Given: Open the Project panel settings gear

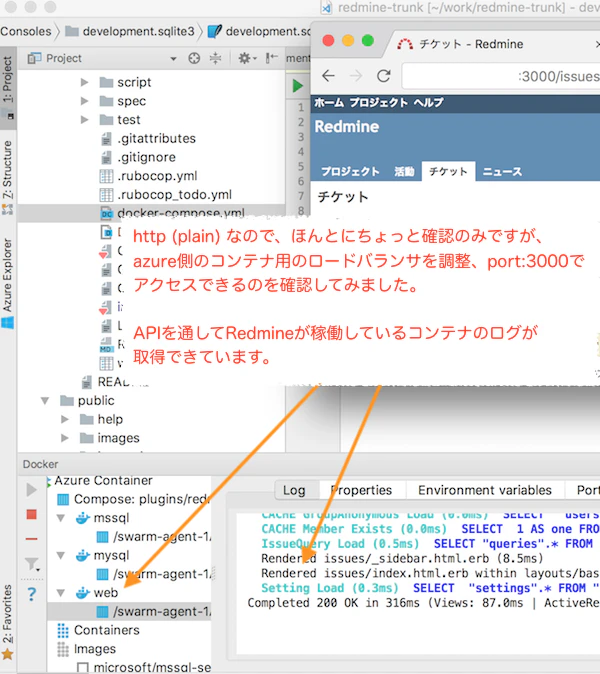Looking at the screenshot, I should (x=247, y=58).
